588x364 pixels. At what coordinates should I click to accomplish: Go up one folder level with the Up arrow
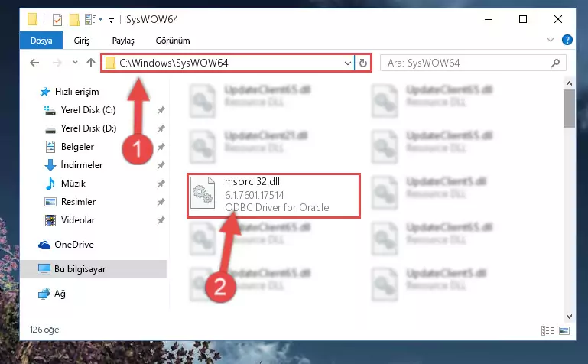tap(91, 63)
